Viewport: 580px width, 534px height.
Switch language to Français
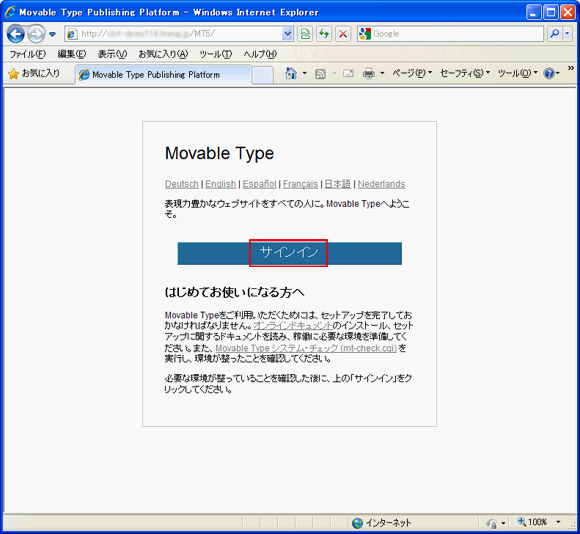point(300,184)
